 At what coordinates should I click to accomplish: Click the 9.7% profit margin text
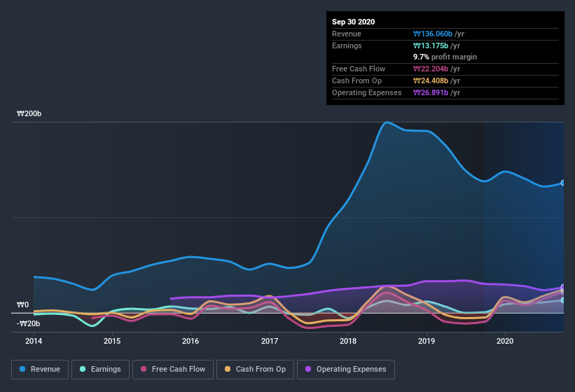point(445,57)
